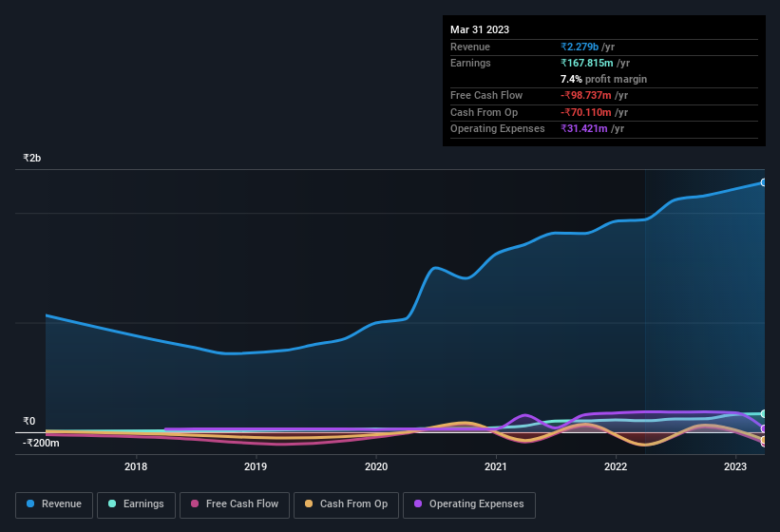Click the 2023 x-axis label
This screenshot has width=780, height=532.
[x=735, y=466]
